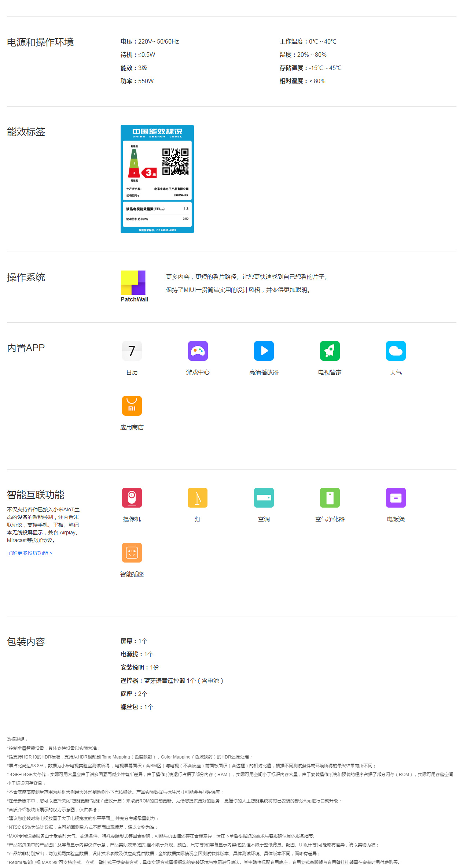463x868 pixels.
Task: Select the HD Player (高清播放器) icon
Action: pos(264,351)
